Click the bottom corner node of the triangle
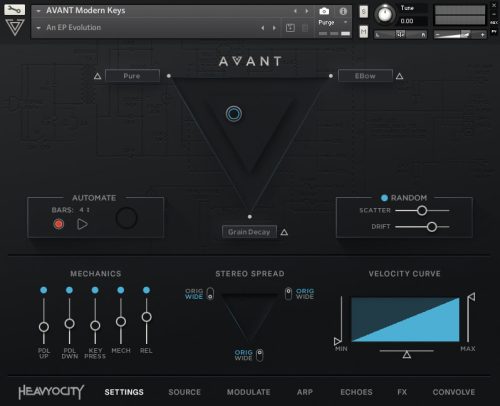The height and width of the screenshot is (406, 500). point(250,217)
